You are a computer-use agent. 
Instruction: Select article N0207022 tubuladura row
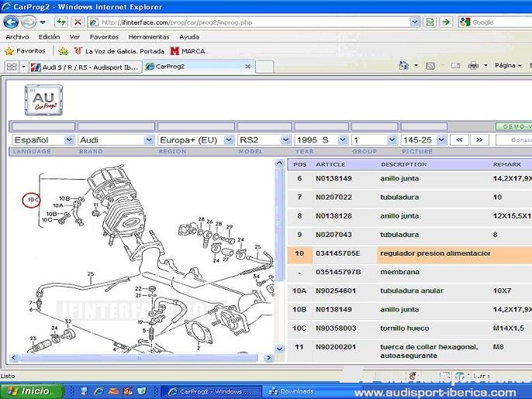point(409,198)
